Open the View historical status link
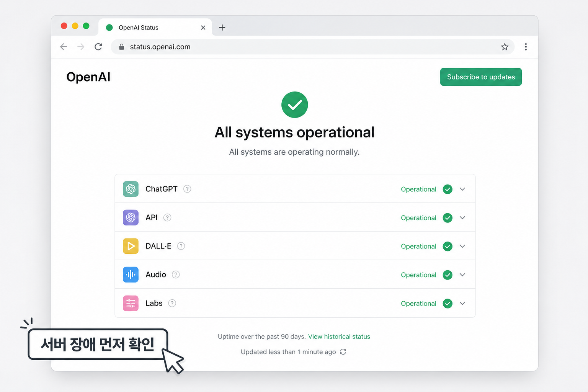 (x=339, y=336)
